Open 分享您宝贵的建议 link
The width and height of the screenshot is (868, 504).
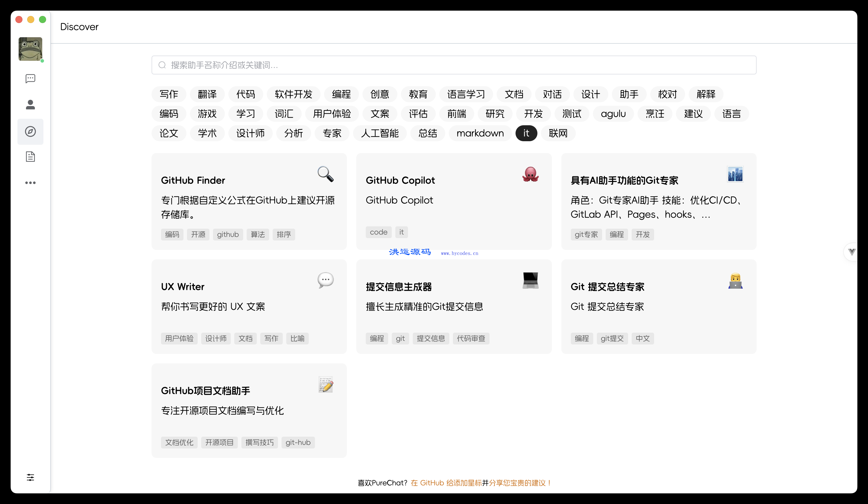pos(519,483)
